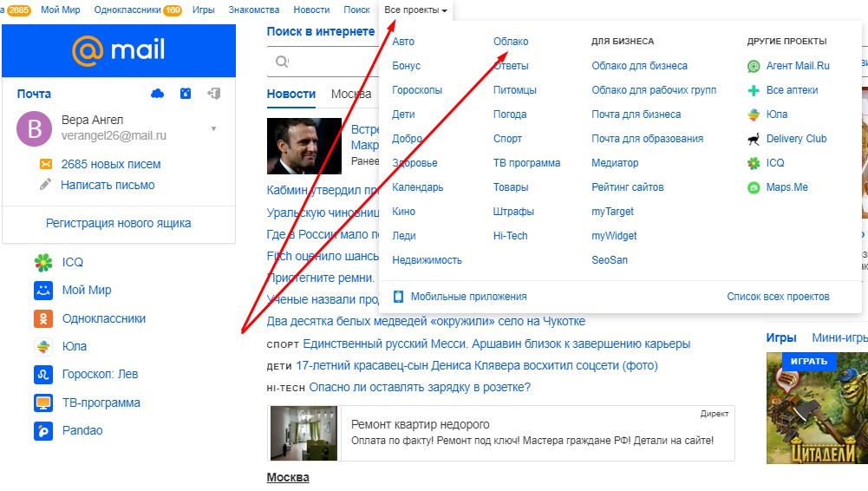Image resolution: width=868 pixels, height=491 pixels.
Task: Open Облако для бизнеса link
Action: pos(639,66)
